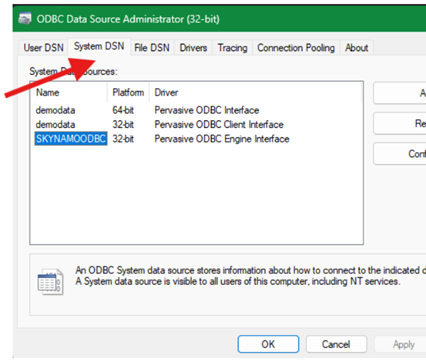This screenshot has width=426, height=360.
Task: Click the 32-bit cell in SKYNAMOODBC row
Action: tap(123, 139)
